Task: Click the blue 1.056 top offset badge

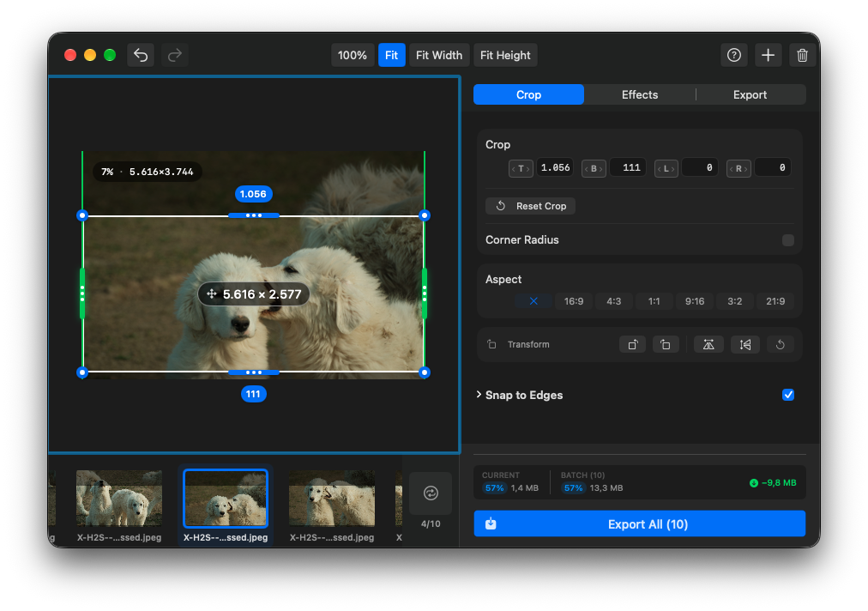Action: click(253, 194)
